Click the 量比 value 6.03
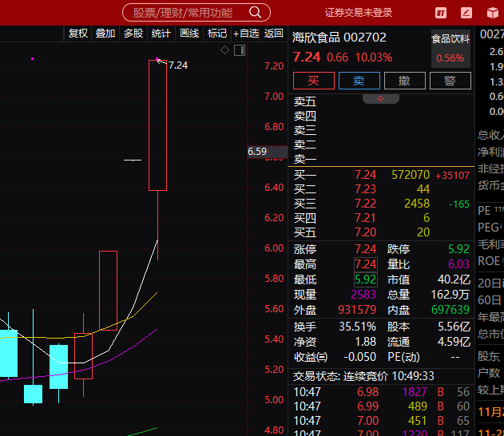 click(459, 264)
